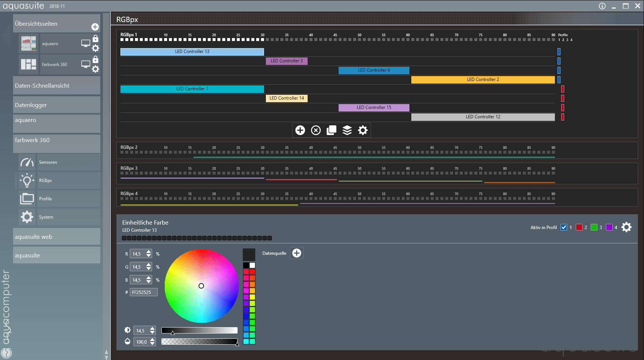The height and width of the screenshot is (360, 644).
Task: Increase brightness value with up arrow
Action: click(x=152, y=328)
